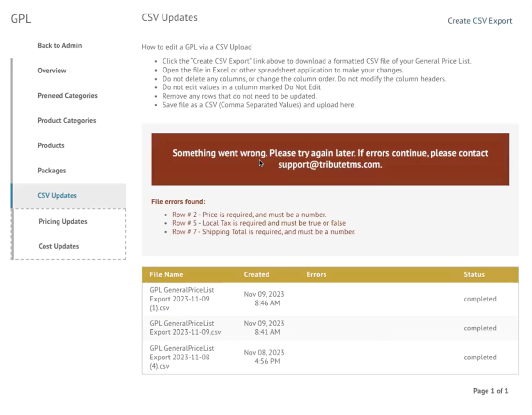Click the Page 1 of 1 pagination label
Image resolution: width=532 pixels, height=415 pixels.
pyautogui.click(x=490, y=391)
